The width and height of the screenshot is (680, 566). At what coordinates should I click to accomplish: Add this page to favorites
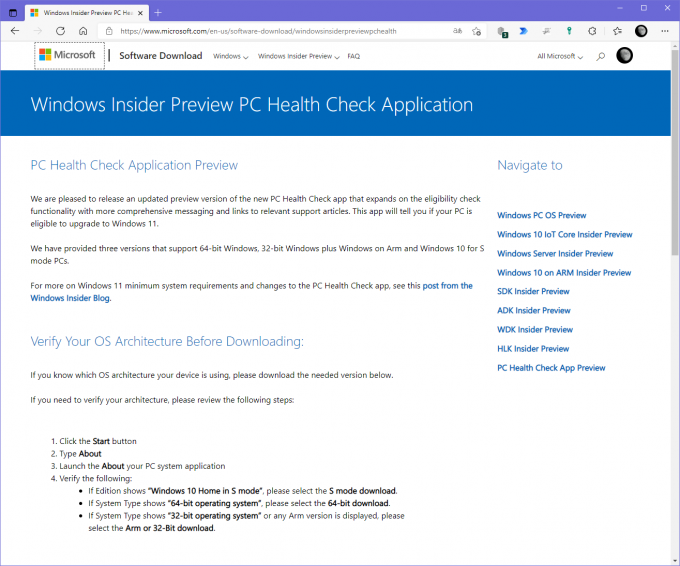click(x=477, y=31)
